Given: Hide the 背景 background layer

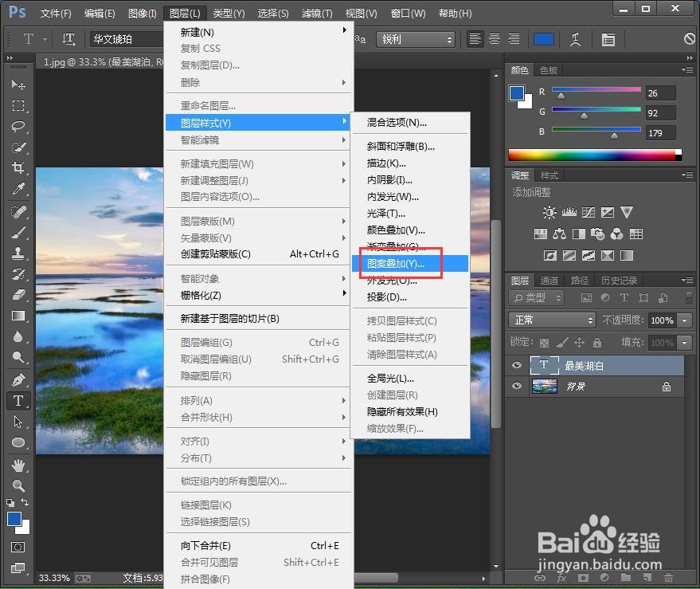Looking at the screenshot, I should click(516, 387).
